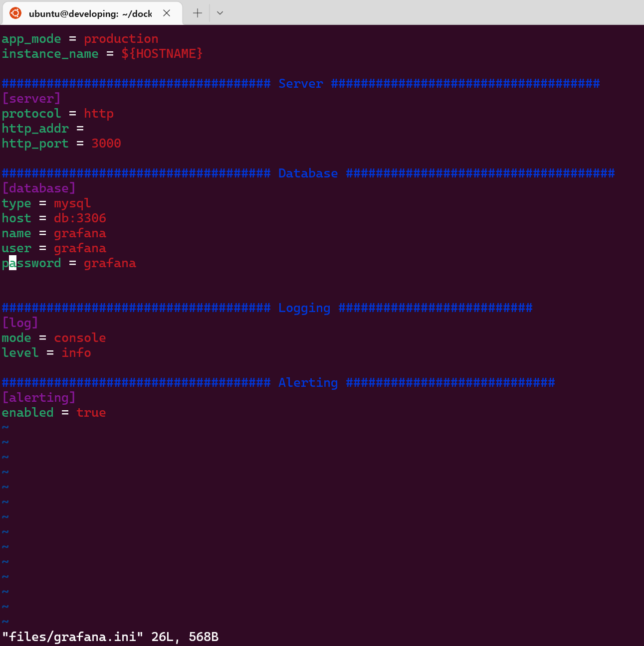This screenshot has height=646, width=644.
Task: Click the info log level value
Action: click(76, 353)
